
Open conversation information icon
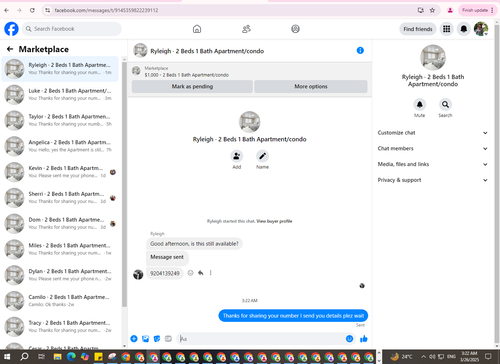pos(360,50)
